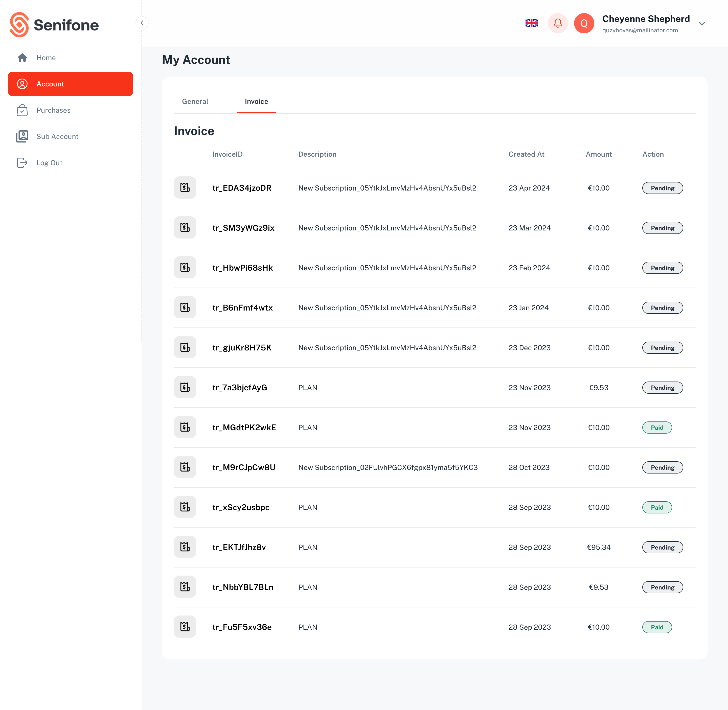This screenshot has width=728, height=710.
Task: Click the Senifone logo
Action: (55, 25)
